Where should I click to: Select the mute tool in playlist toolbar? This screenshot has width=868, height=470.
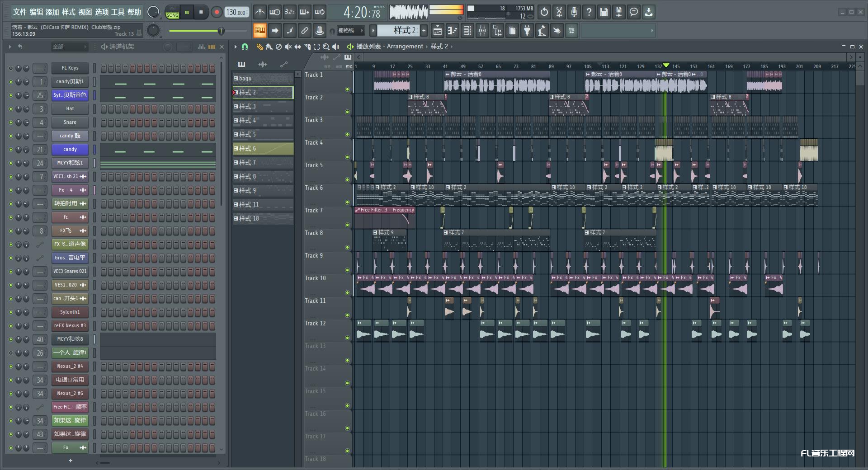[288, 47]
